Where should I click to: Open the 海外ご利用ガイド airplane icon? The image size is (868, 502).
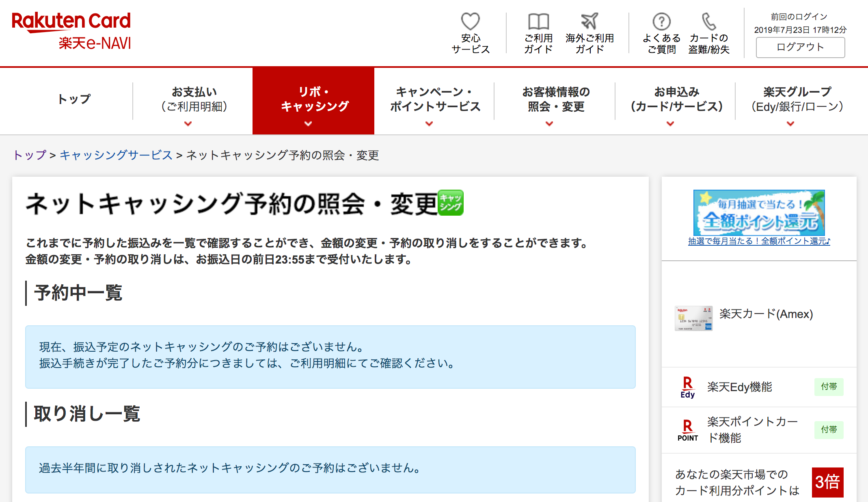(x=589, y=21)
